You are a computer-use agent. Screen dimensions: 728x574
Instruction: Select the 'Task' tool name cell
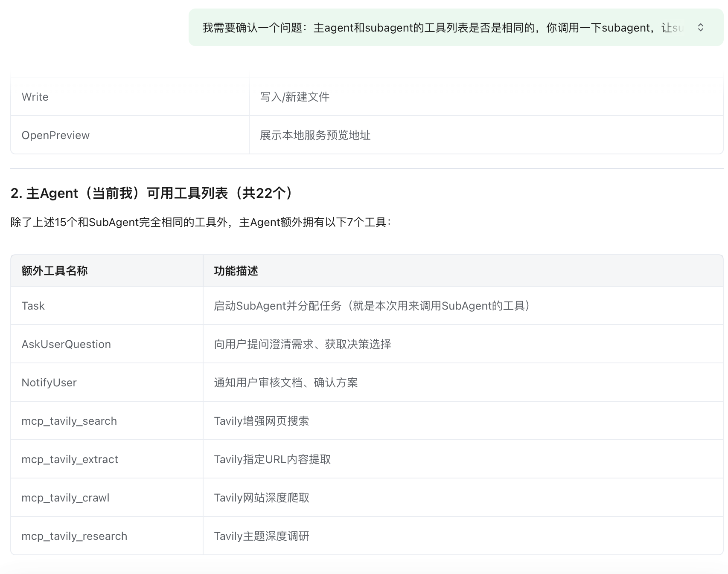(x=107, y=306)
